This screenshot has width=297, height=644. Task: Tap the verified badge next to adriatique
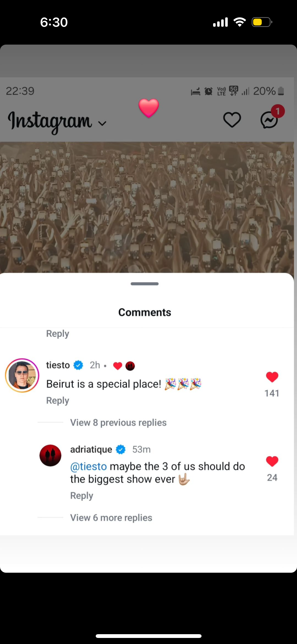tap(120, 449)
